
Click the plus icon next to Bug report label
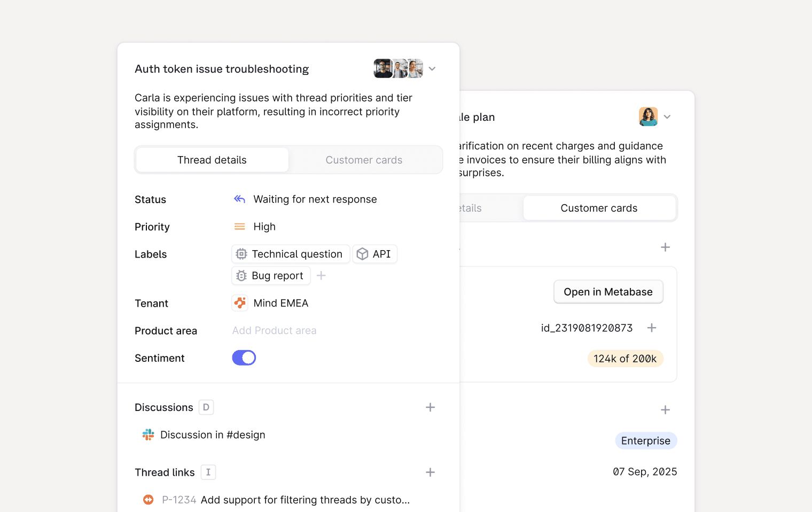[321, 276]
